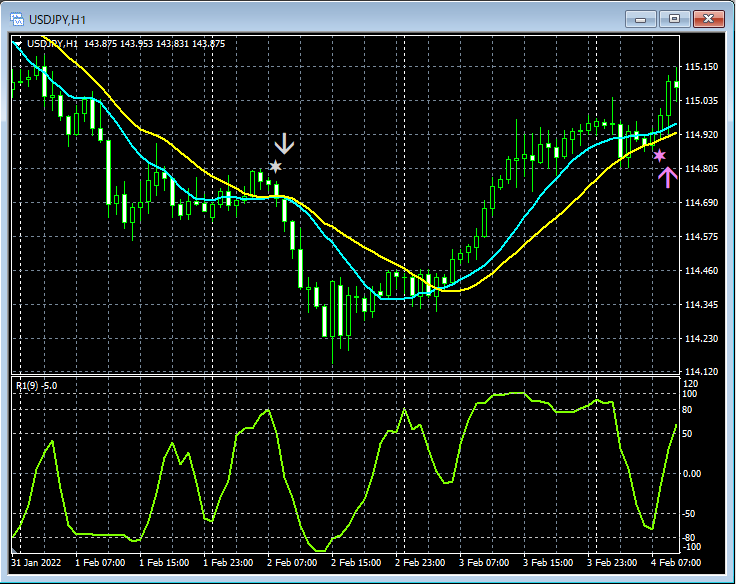Click the 50 level on indicator scale
Image resolution: width=737 pixels, height=584 pixels.
pos(687,434)
